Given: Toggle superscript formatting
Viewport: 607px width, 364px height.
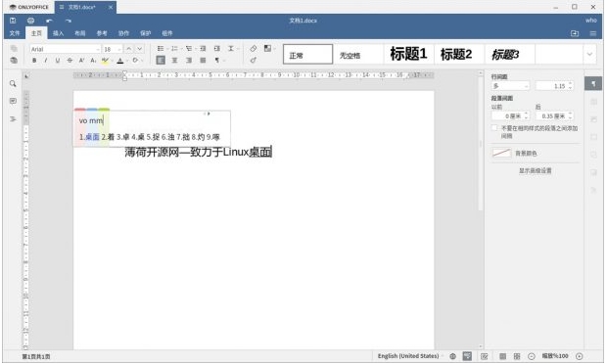Looking at the screenshot, I should [x=81, y=61].
